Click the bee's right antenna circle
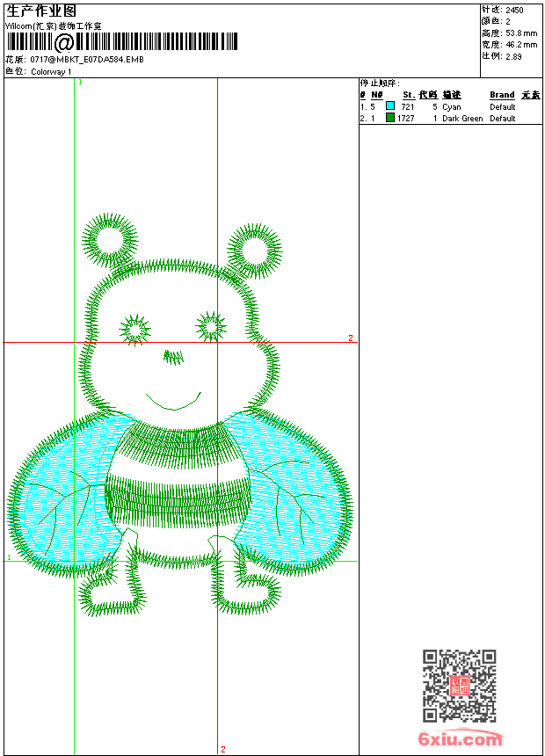Image resolution: width=545 pixels, height=756 pixels. [x=256, y=249]
